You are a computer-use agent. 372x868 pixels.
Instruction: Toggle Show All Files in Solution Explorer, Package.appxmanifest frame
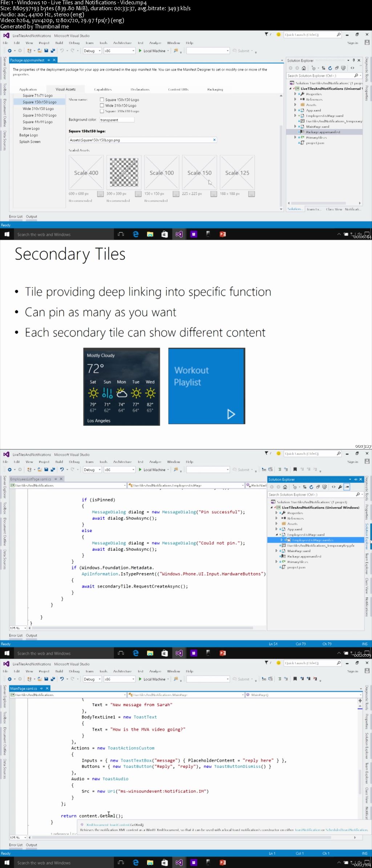[343, 68]
